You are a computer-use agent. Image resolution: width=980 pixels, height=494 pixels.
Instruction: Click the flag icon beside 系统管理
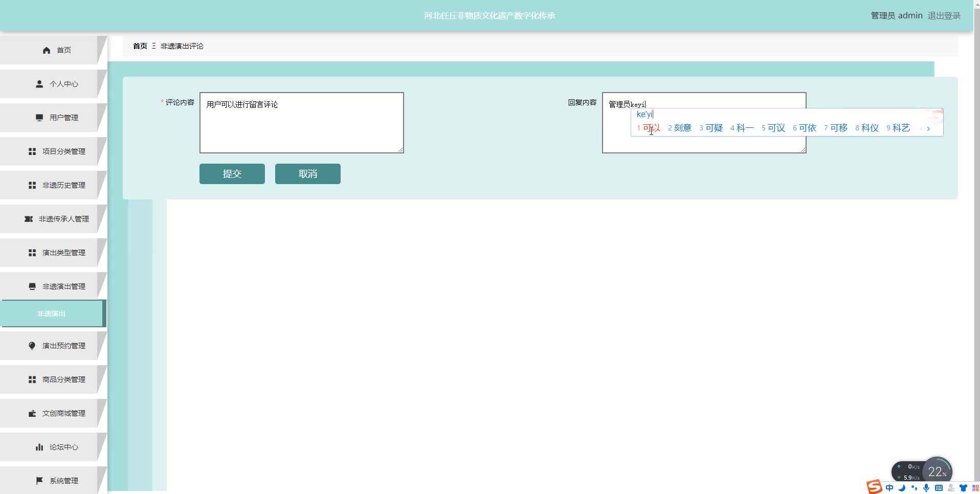click(39, 481)
